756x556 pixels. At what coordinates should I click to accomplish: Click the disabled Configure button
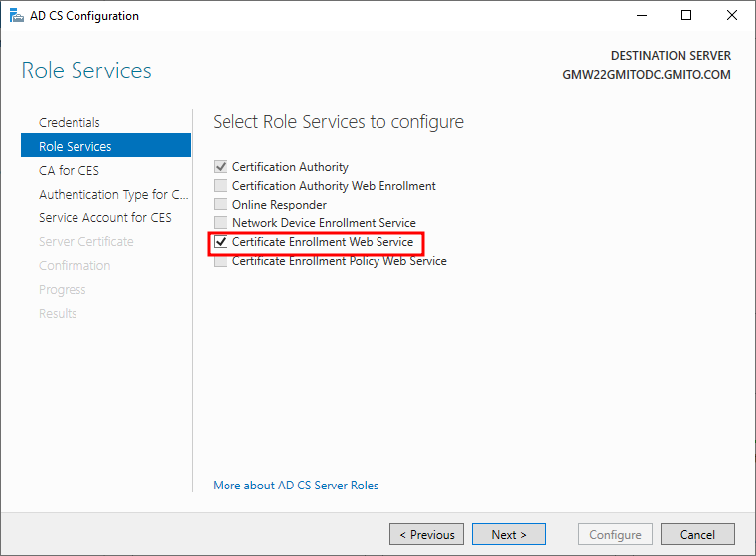[615, 534]
